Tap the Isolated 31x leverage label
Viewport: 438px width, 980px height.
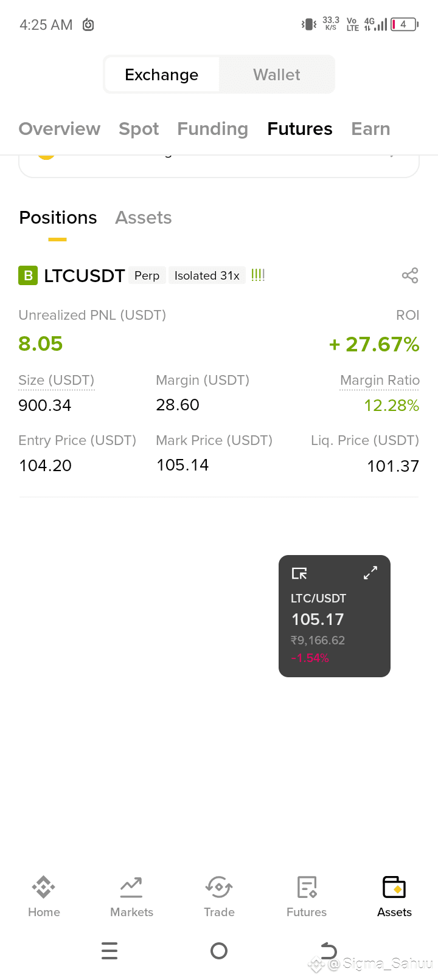coord(207,275)
